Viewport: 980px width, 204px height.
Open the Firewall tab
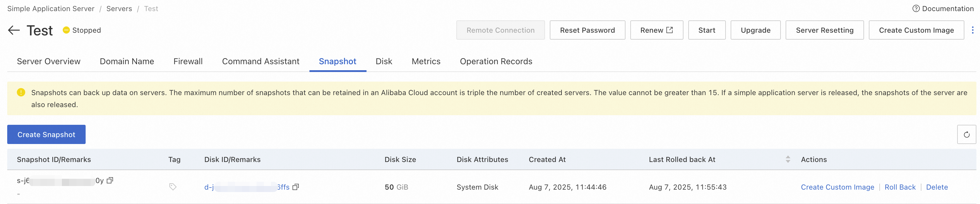(x=188, y=61)
